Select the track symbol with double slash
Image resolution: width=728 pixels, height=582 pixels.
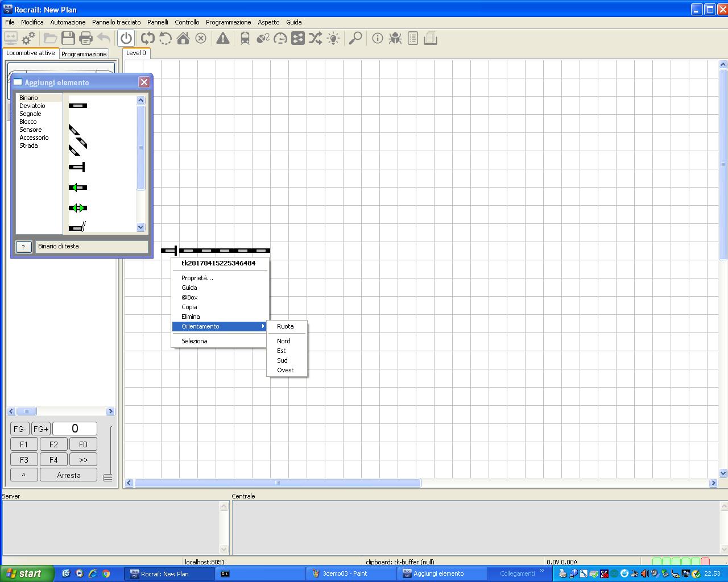tap(77, 227)
